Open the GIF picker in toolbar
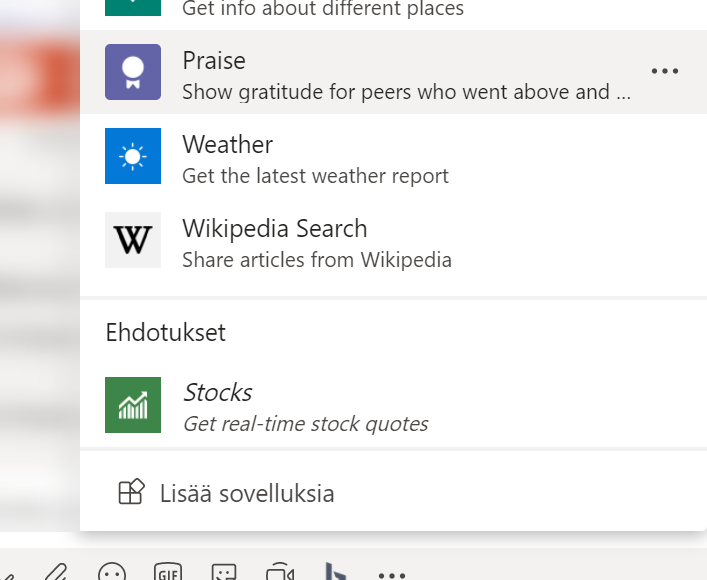Image resolution: width=707 pixels, height=580 pixels. tap(168, 573)
